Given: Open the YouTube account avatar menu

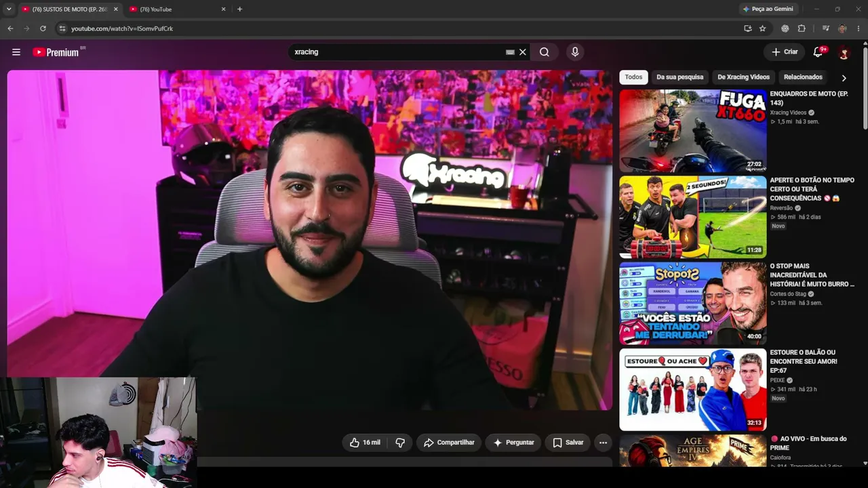Looking at the screenshot, I should click(844, 52).
